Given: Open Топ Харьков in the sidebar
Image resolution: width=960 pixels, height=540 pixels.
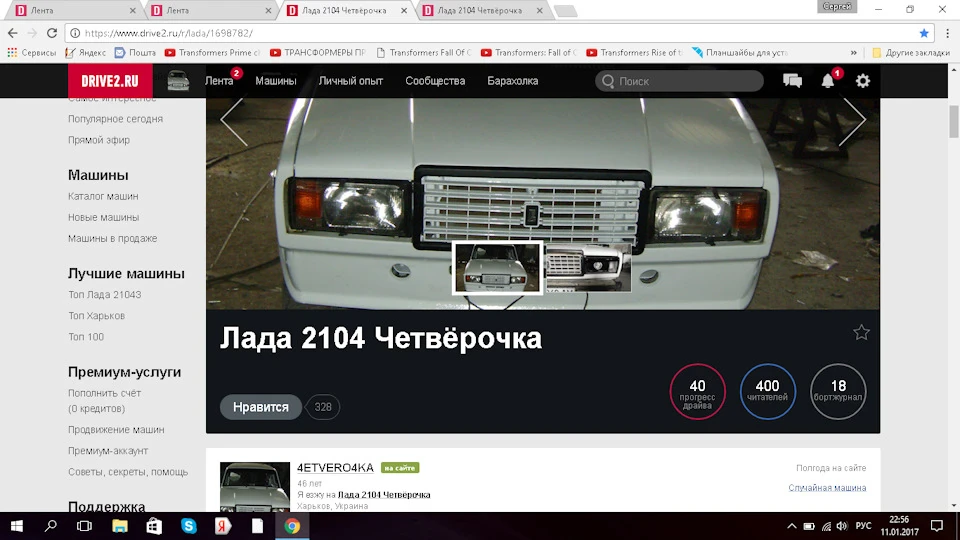Looking at the screenshot, I should [96, 316].
